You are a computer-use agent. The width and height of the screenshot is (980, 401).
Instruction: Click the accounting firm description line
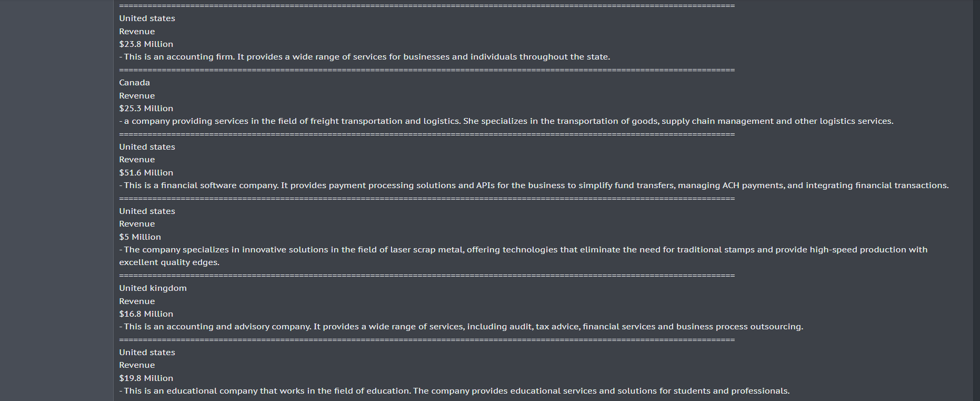364,57
